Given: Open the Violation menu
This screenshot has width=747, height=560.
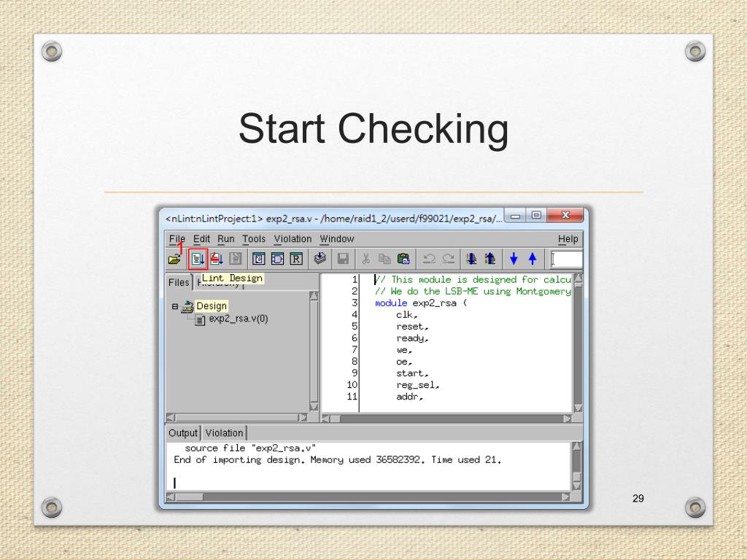Looking at the screenshot, I should coord(293,239).
